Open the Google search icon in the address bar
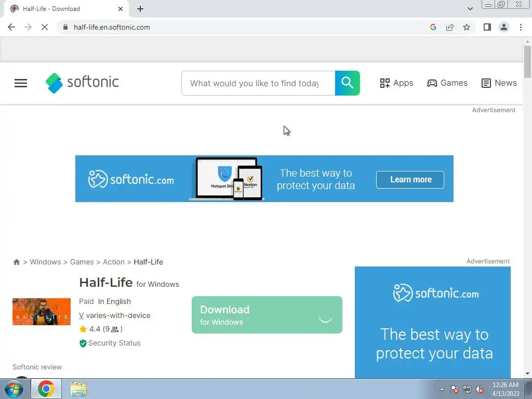Viewport: 532px width, 399px height. point(433,27)
